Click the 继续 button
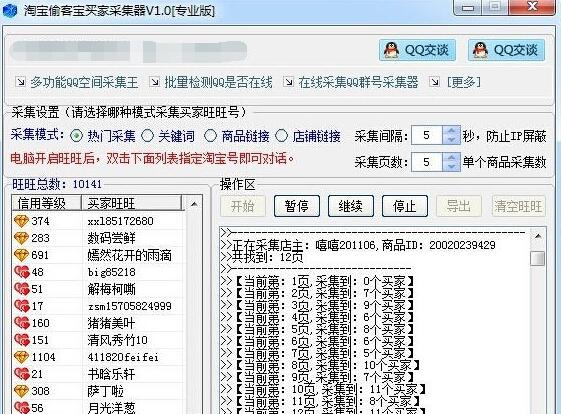Screen dimensions: 561x414 [x=351, y=206]
